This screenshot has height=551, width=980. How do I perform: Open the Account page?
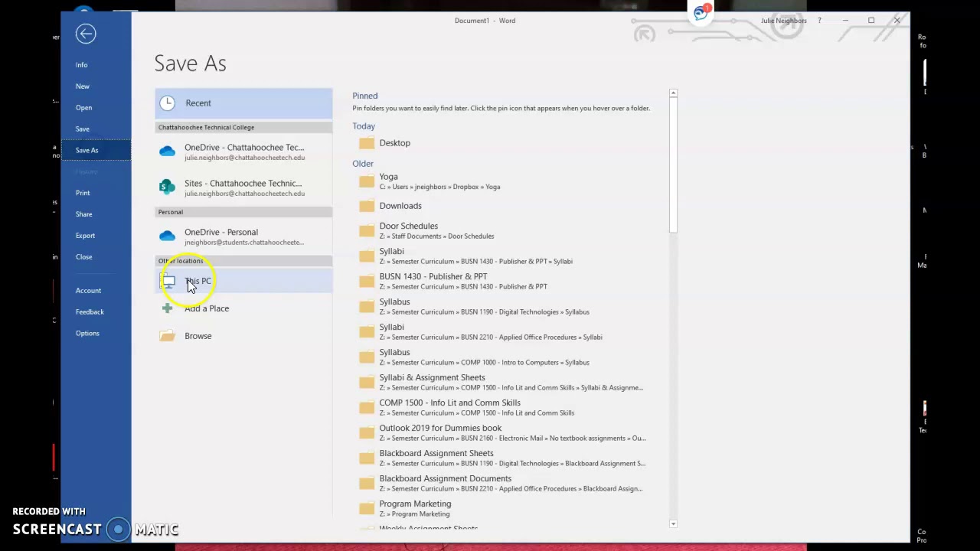click(x=88, y=291)
